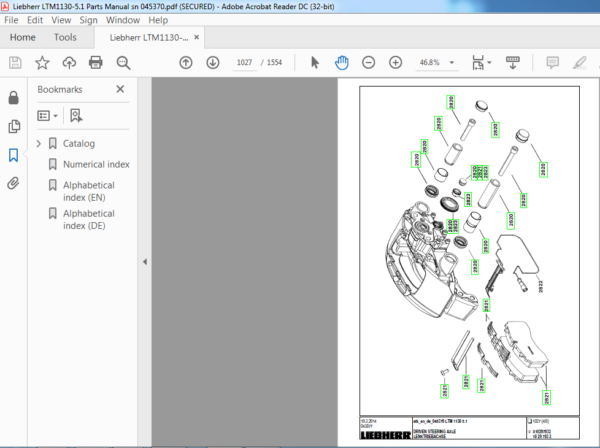Viewport: 600px width, 448px height.
Task: Open the View menu
Action: (x=61, y=20)
